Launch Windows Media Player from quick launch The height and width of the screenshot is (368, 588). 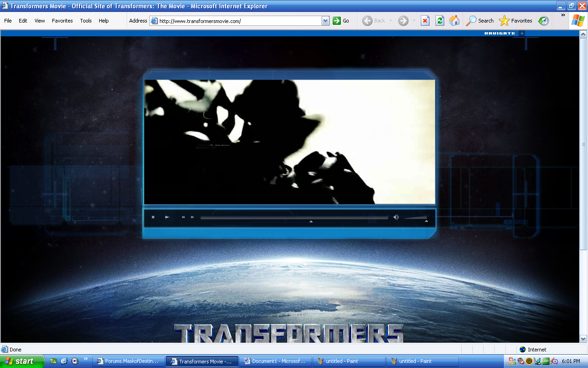(x=74, y=361)
